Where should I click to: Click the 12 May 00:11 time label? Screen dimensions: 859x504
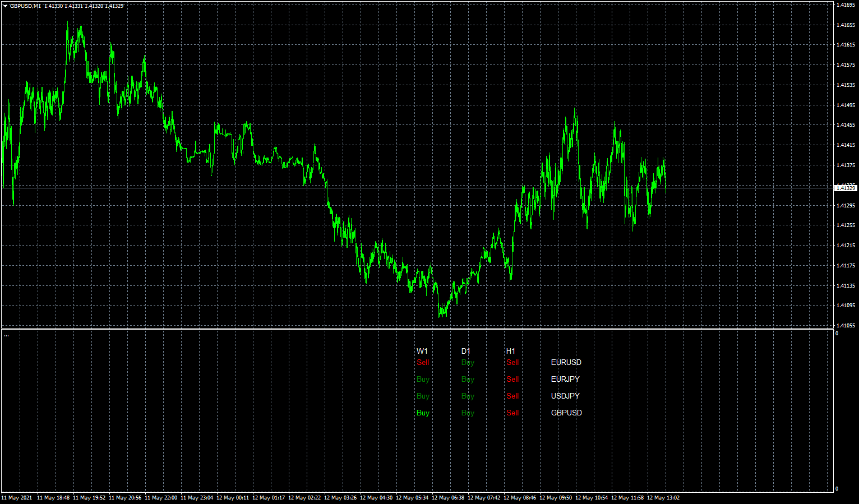pyautogui.click(x=233, y=497)
